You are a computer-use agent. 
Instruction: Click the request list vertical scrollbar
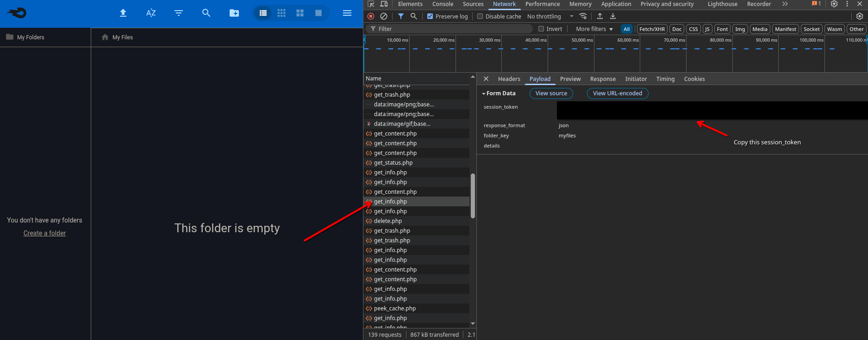473,195
